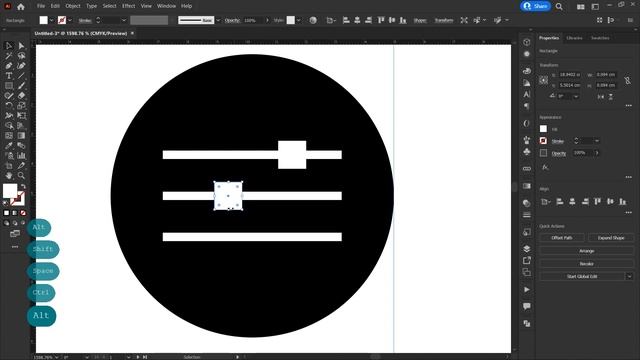640x360 pixels.
Task: Choose the None mode button below the fill
Action: pos(23,213)
